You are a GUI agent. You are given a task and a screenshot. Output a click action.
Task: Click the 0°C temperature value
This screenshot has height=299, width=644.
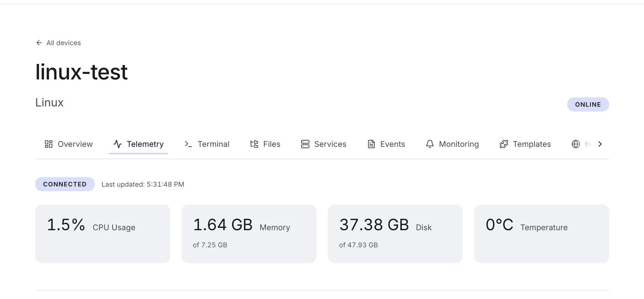click(x=500, y=225)
